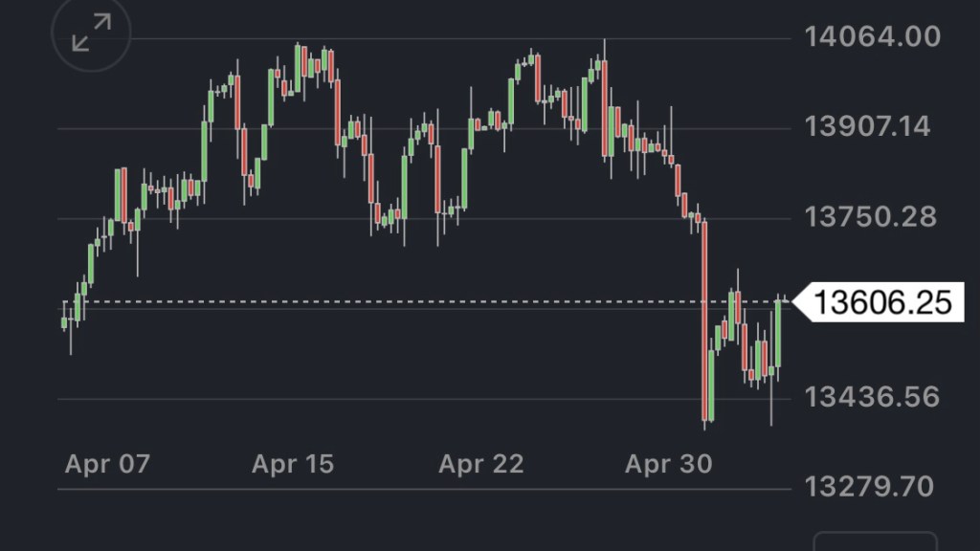Tap the Apr 30 date marker
The image size is (980, 551).
coord(668,465)
